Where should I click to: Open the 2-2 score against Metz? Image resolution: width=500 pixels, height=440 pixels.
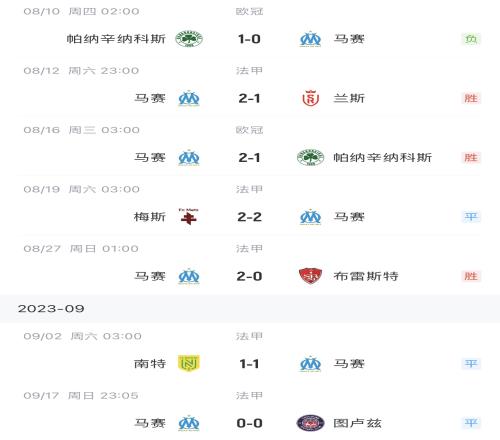click(x=249, y=217)
